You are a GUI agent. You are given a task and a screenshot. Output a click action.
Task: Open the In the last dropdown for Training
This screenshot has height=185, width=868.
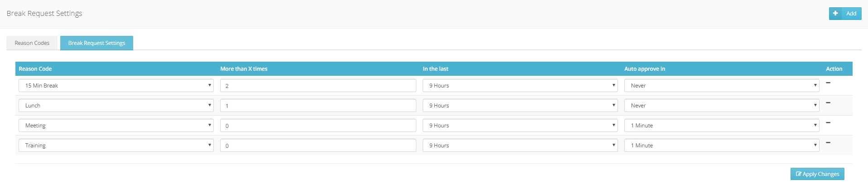pos(520,146)
